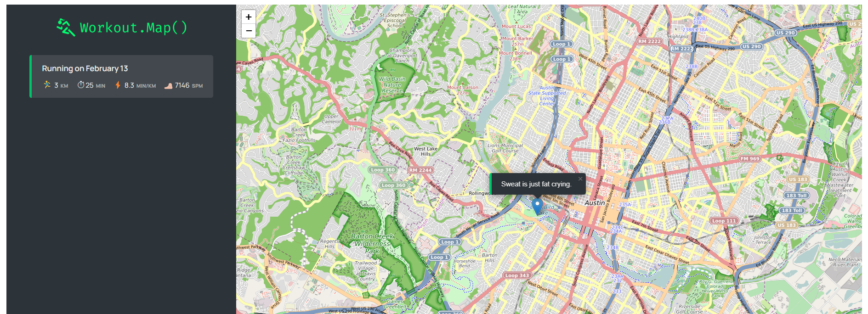Click the running person distance icon
Viewport: 868px width, 314px height.
[47, 85]
